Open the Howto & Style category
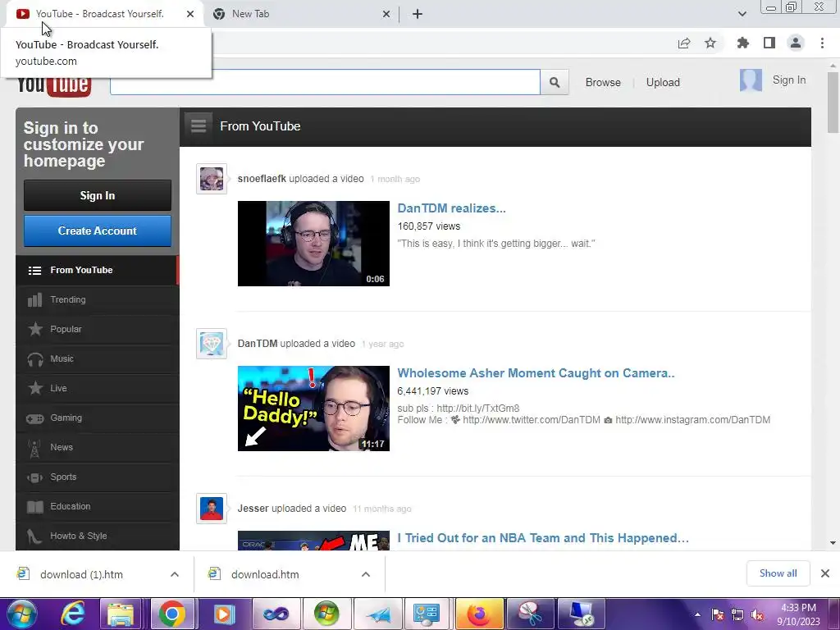The image size is (840, 630). (x=98, y=535)
